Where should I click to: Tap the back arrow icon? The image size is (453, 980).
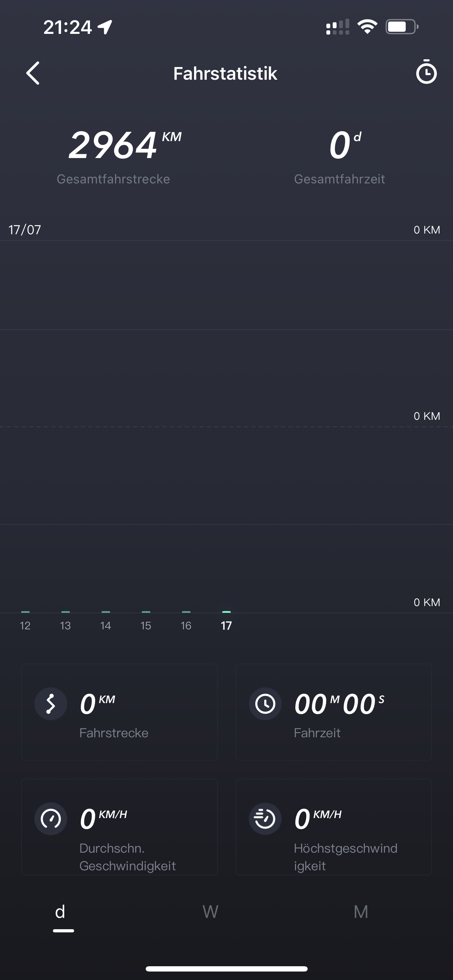tap(33, 73)
